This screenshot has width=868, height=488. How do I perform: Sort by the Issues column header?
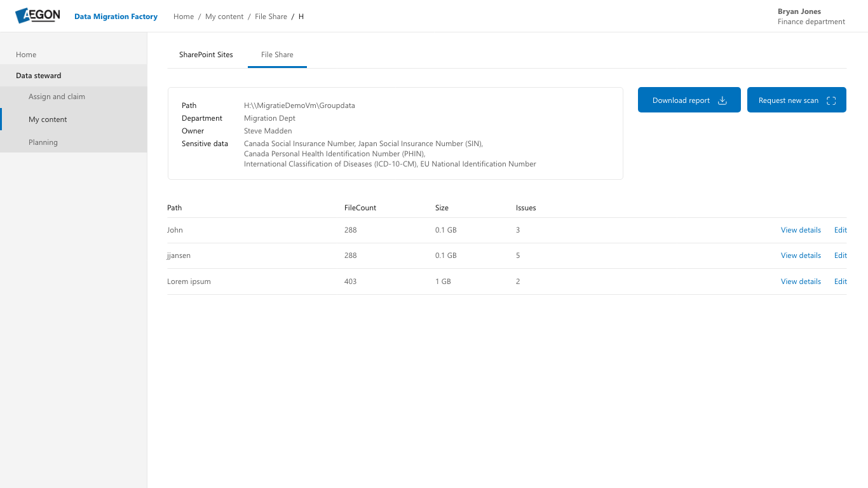(x=526, y=208)
